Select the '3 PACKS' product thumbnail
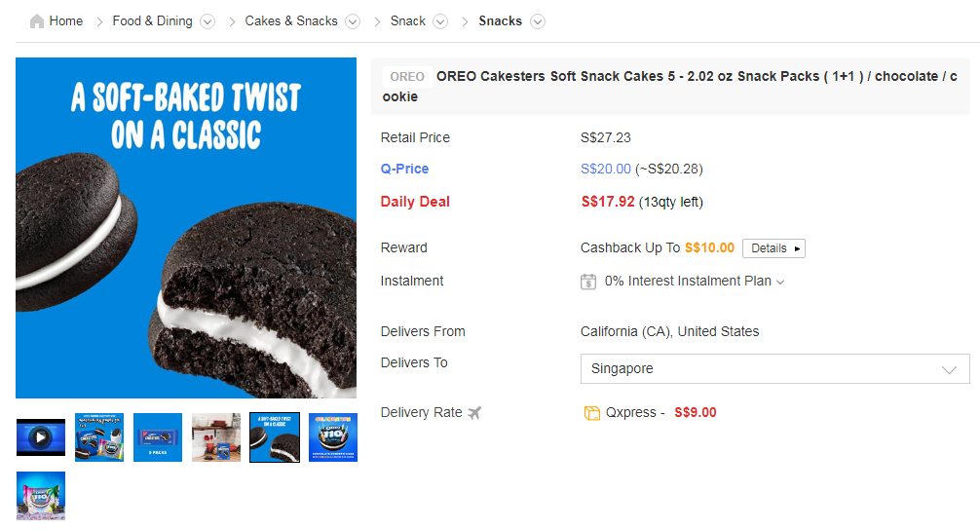 coord(158,437)
